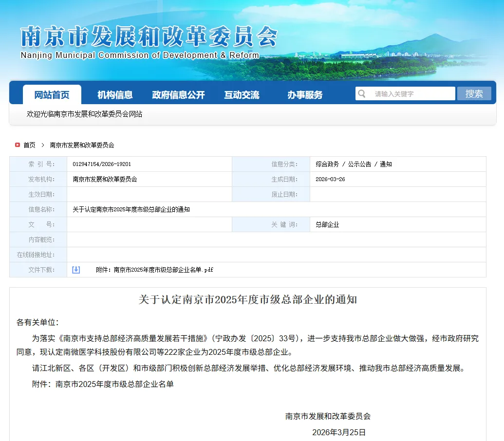Click the 附件：南京市2025年度市级总部企业名单 line in article

click(103, 384)
